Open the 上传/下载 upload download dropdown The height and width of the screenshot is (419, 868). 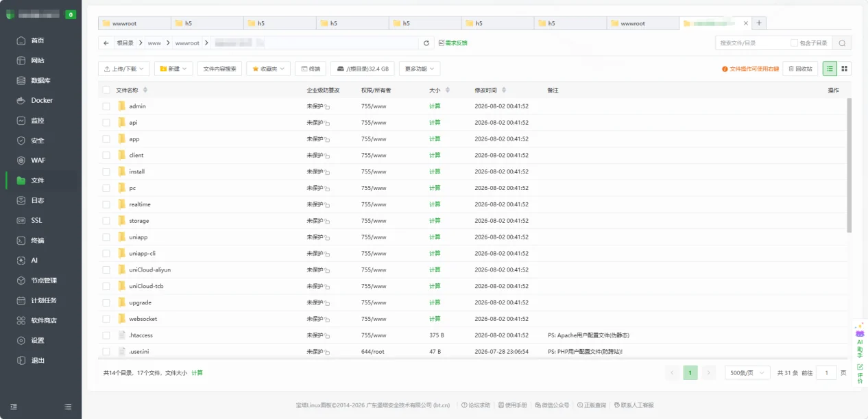click(x=124, y=69)
